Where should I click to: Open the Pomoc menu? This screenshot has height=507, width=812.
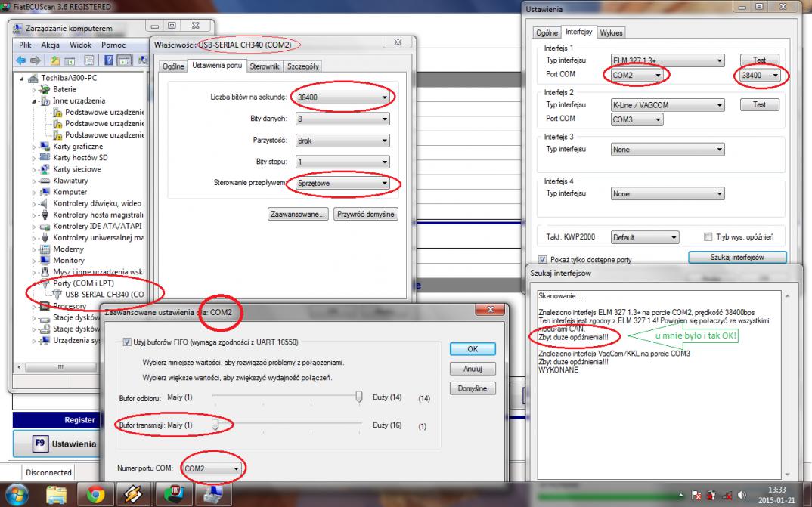point(113,45)
